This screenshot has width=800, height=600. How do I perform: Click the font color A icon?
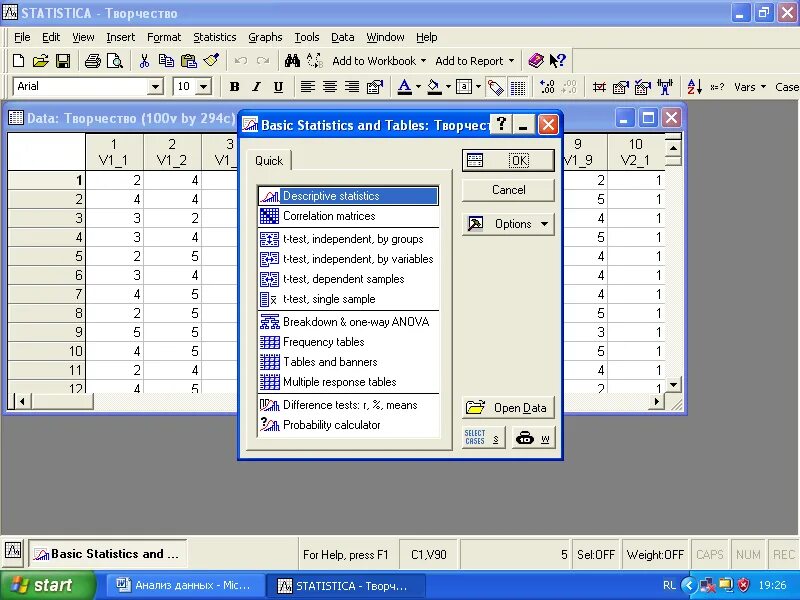coord(405,87)
